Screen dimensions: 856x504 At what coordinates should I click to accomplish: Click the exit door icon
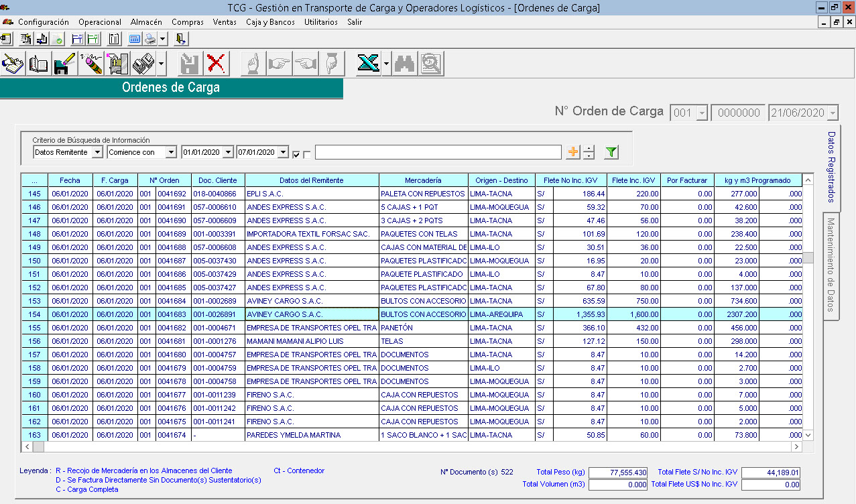(x=180, y=39)
